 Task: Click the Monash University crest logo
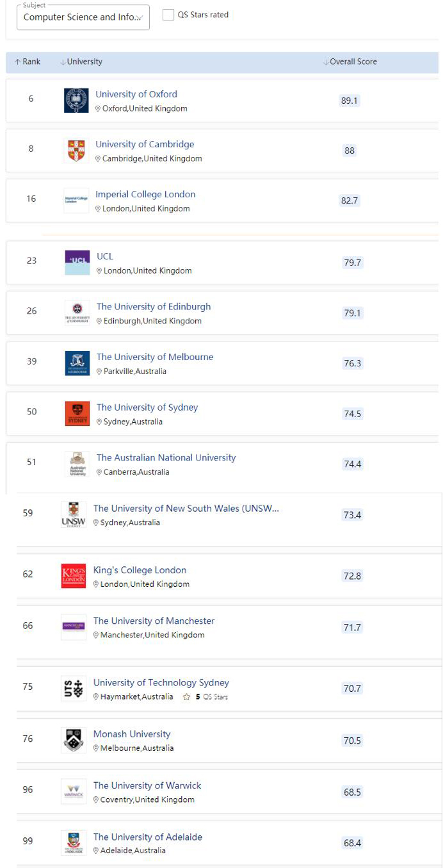tap(74, 741)
